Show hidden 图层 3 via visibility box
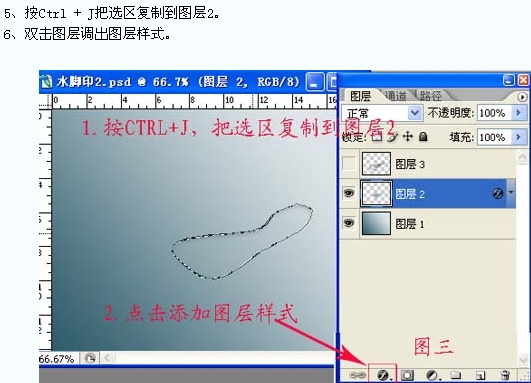Image resolution: width=531 pixels, height=383 pixels. pos(349,164)
